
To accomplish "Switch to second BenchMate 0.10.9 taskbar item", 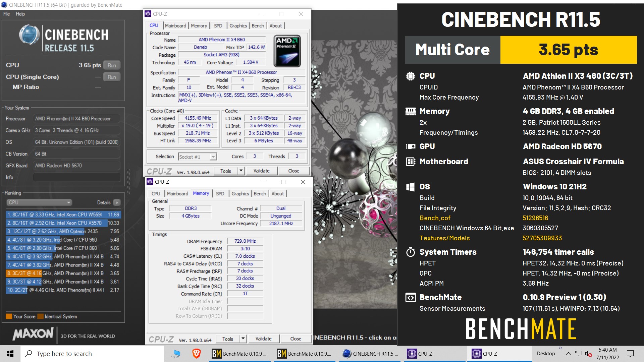I will [x=305, y=354].
